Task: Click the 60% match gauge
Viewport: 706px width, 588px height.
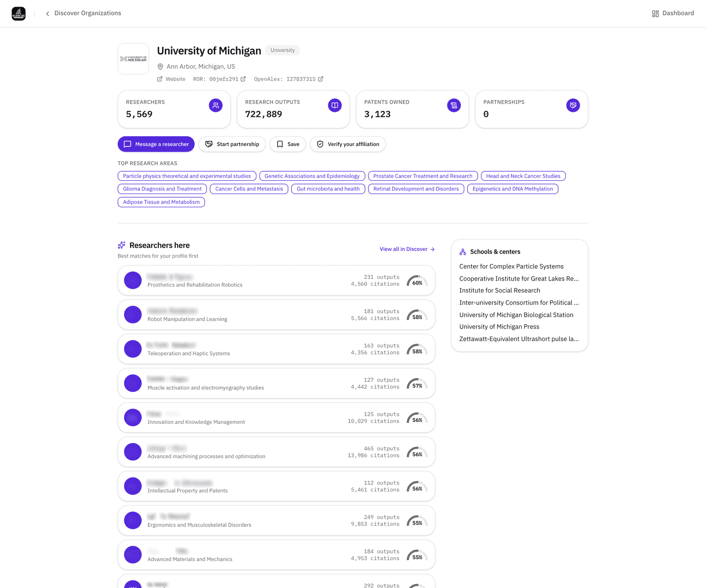Action: coord(417,281)
